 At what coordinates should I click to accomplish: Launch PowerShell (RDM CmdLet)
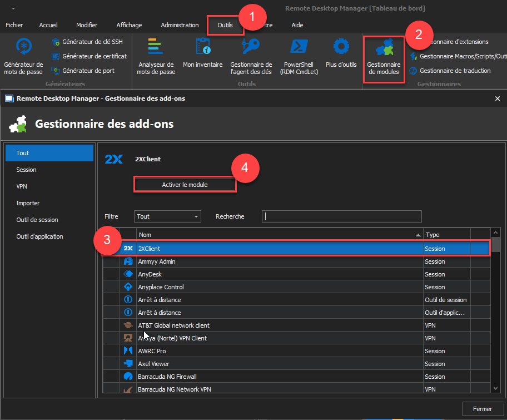(299, 57)
